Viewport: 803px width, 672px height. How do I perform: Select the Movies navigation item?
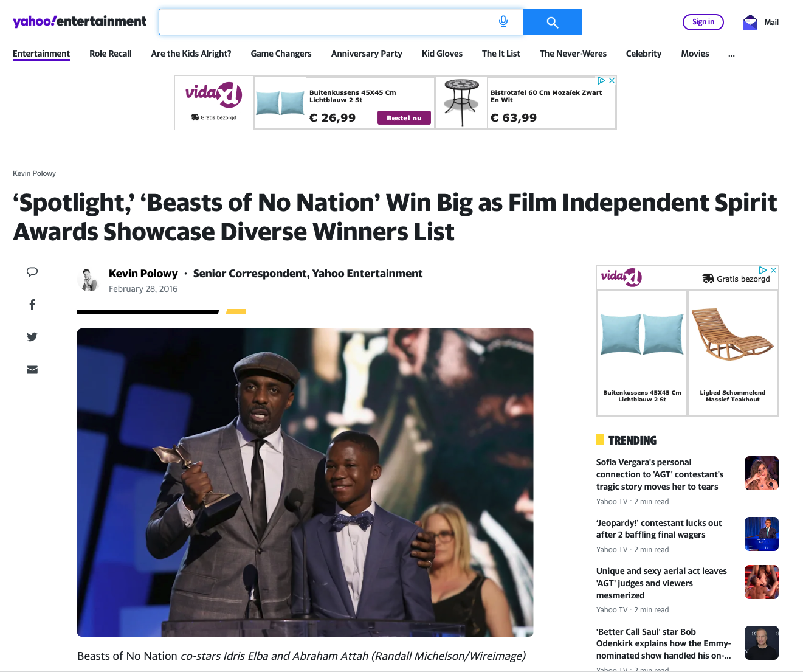[695, 54]
